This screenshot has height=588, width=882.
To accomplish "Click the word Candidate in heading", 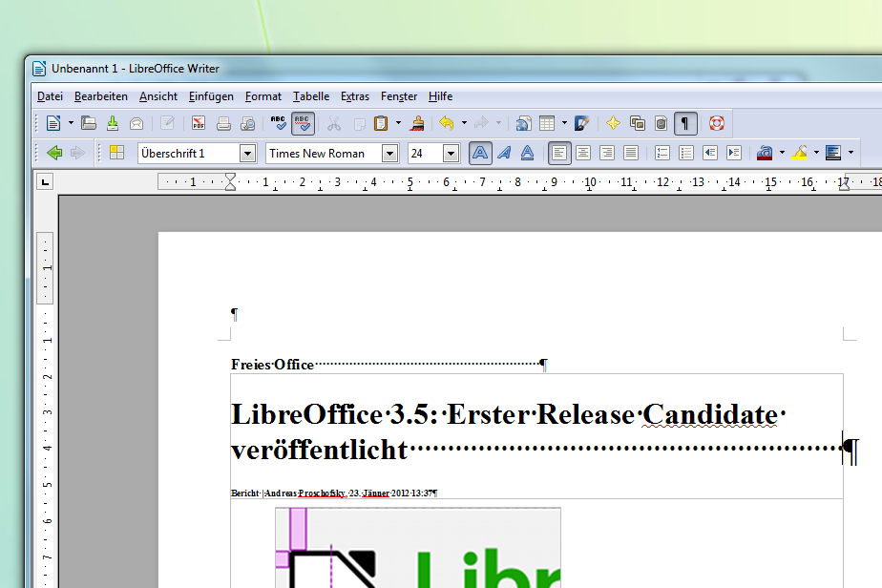I will [x=710, y=414].
